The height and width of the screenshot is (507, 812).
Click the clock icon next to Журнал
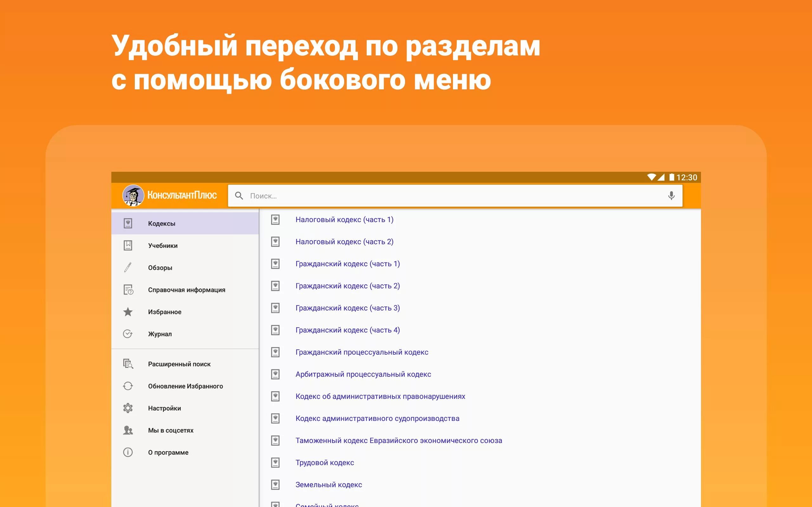pos(128,334)
